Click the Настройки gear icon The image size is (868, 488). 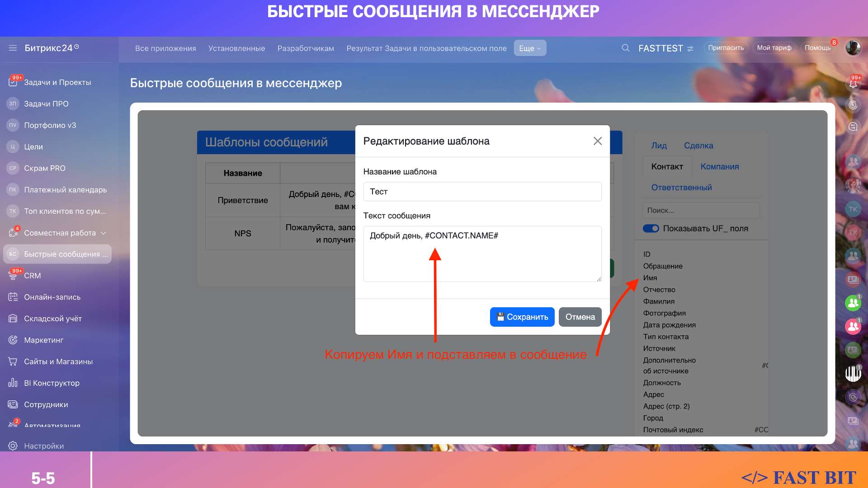click(13, 446)
